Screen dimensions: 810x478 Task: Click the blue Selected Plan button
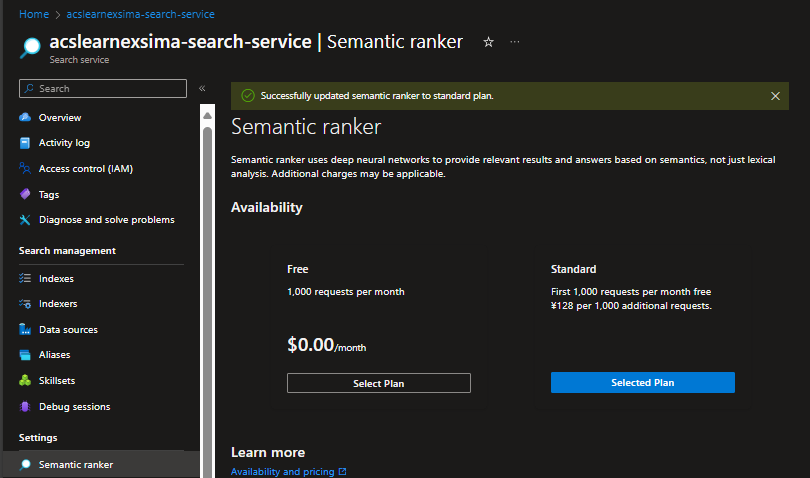(643, 382)
